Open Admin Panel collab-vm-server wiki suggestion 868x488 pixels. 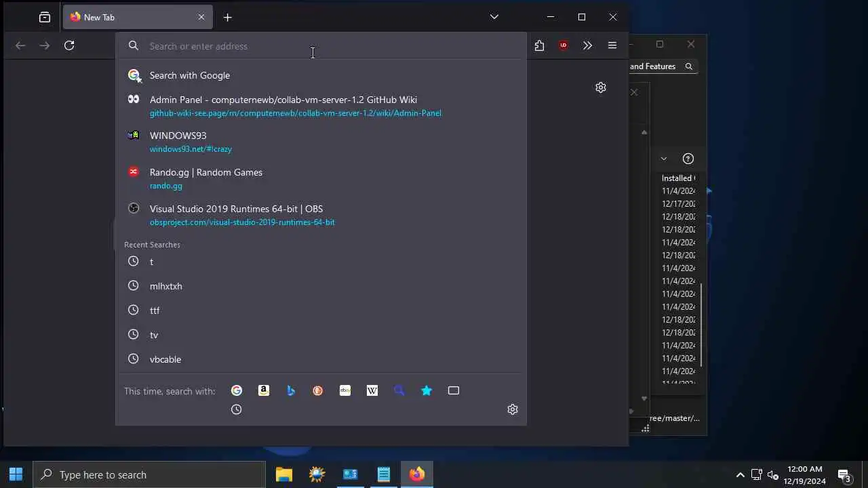pyautogui.click(x=321, y=106)
